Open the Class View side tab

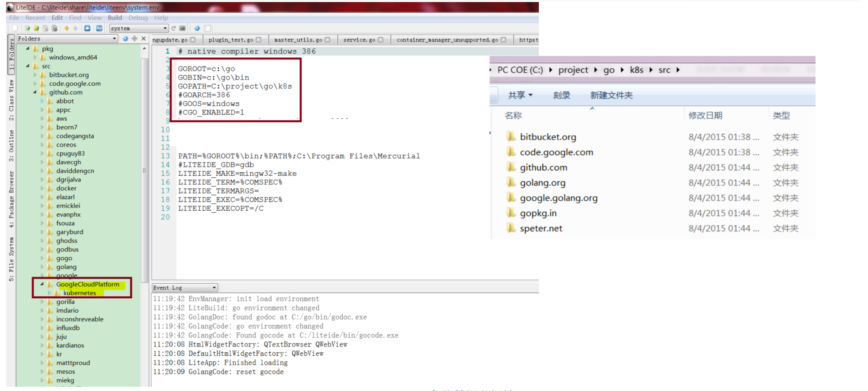click(x=11, y=100)
